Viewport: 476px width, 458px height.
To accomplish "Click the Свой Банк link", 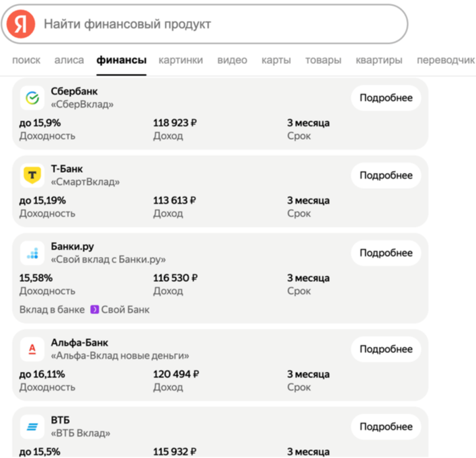I will [x=125, y=310].
